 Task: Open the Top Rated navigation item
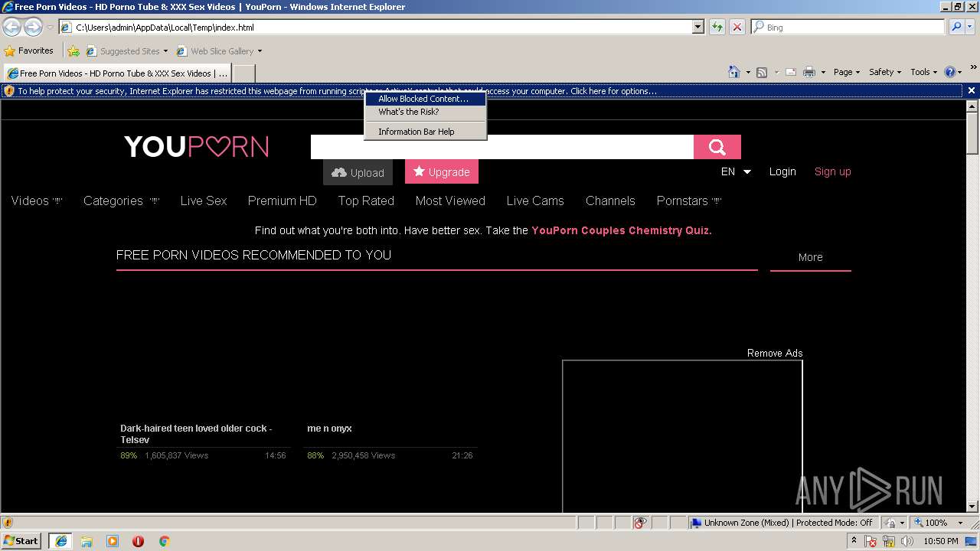click(366, 201)
